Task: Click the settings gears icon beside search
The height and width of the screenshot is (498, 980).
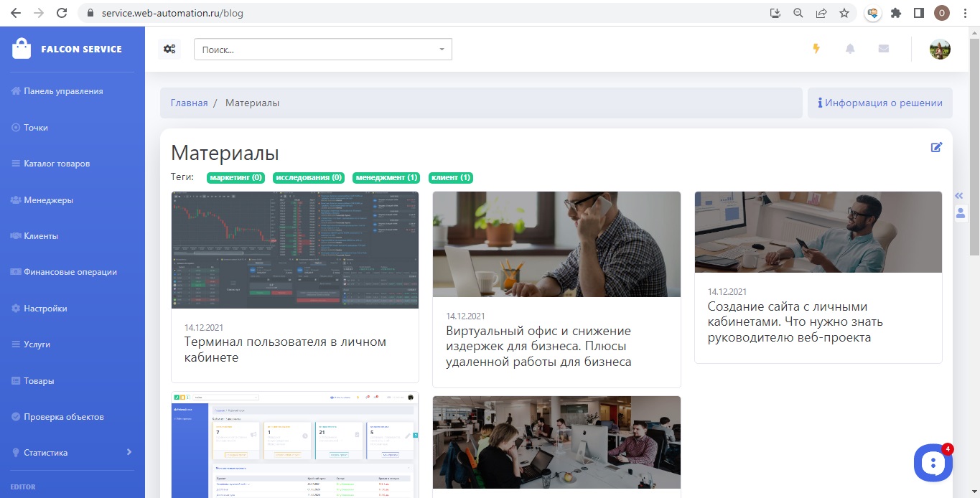Action: (x=169, y=49)
